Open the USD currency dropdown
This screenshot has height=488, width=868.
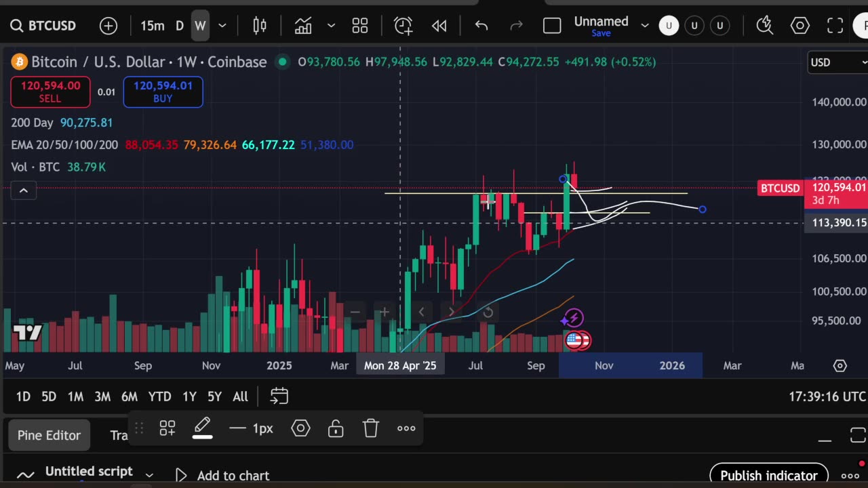[838, 62]
